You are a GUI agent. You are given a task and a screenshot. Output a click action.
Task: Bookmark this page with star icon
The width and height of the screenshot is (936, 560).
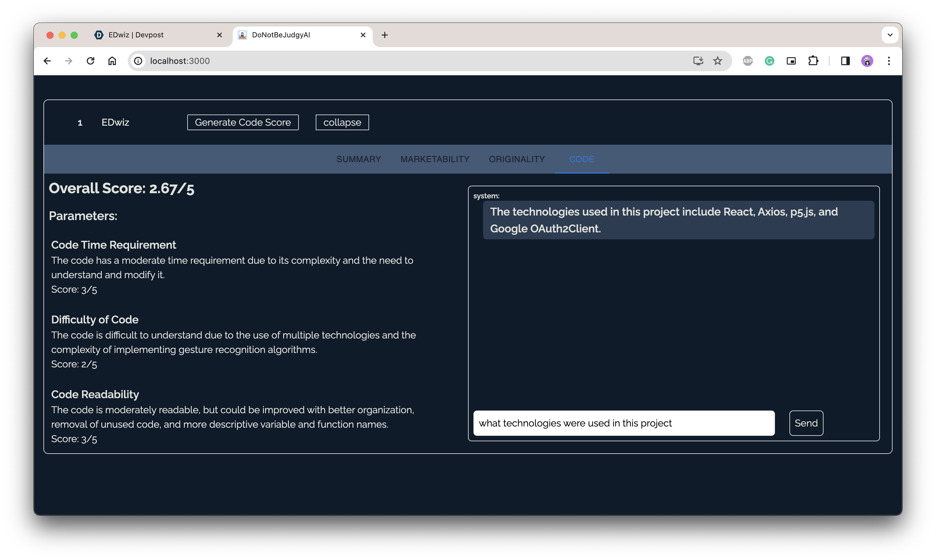click(717, 61)
